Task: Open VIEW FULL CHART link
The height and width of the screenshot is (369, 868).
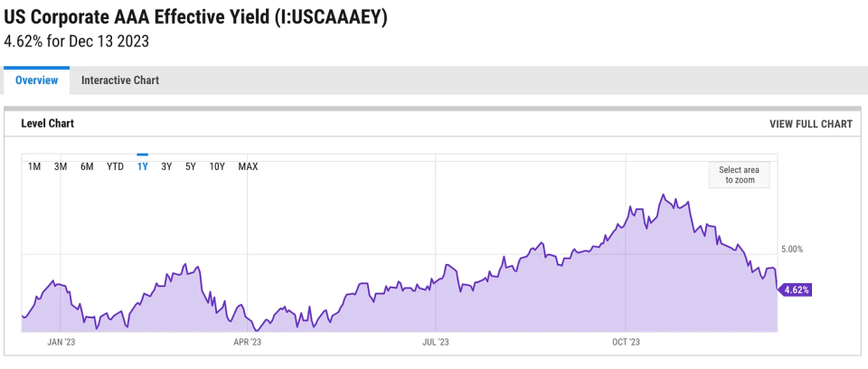Action: pos(811,124)
